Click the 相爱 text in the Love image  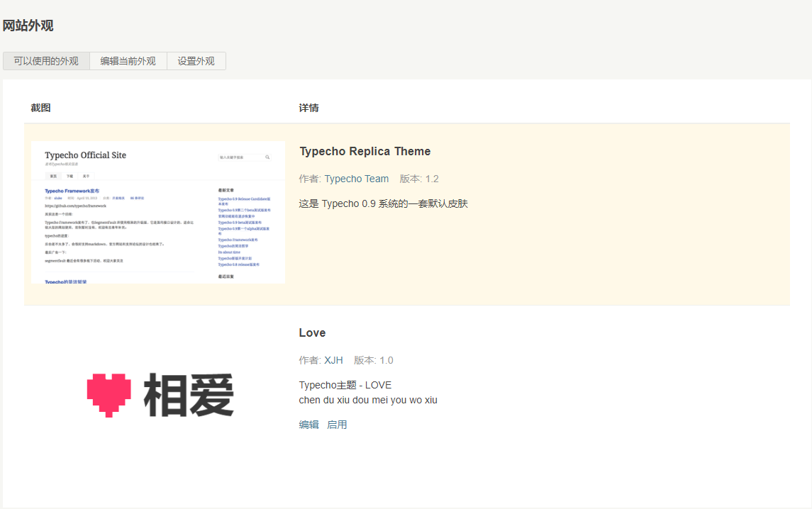click(189, 395)
